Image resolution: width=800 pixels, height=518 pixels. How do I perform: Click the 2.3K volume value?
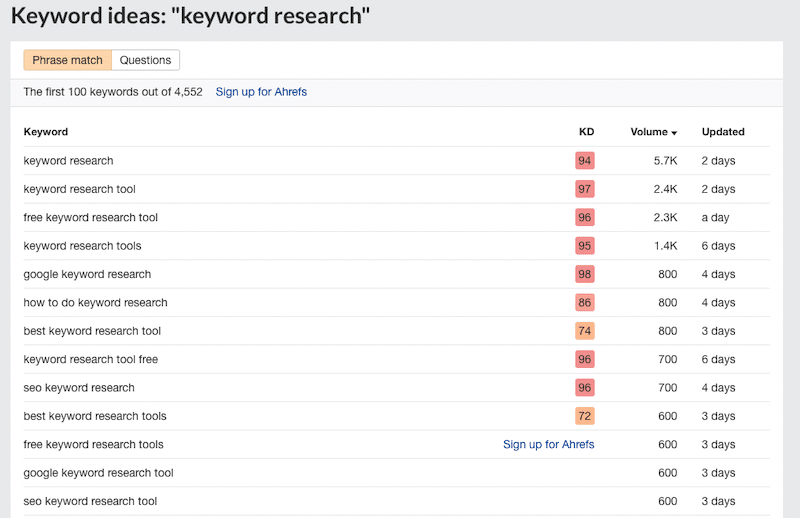coord(665,217)
